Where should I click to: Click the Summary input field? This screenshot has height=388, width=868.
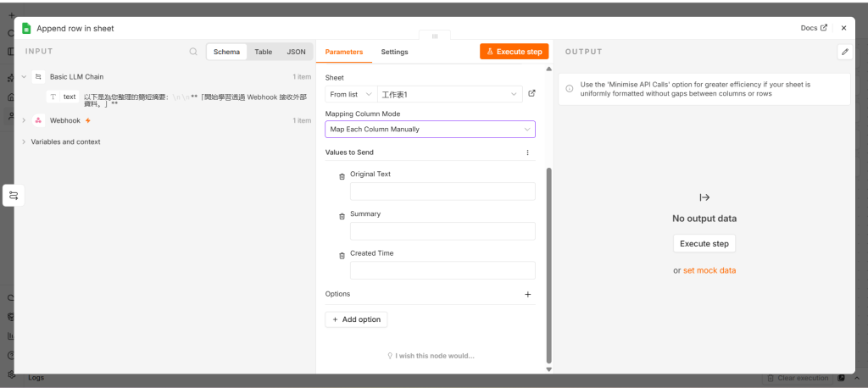coord(442,230)
